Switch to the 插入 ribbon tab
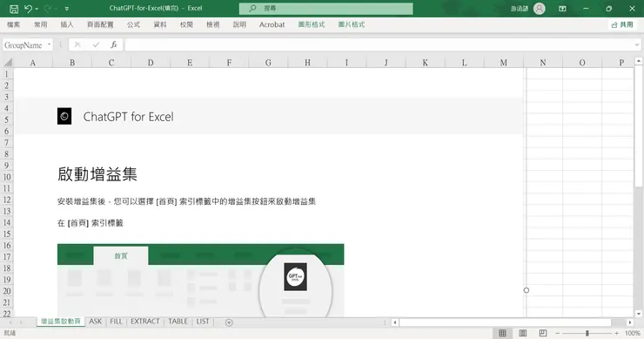This screenshot has height=339, width=644. [x=67, y=24]
